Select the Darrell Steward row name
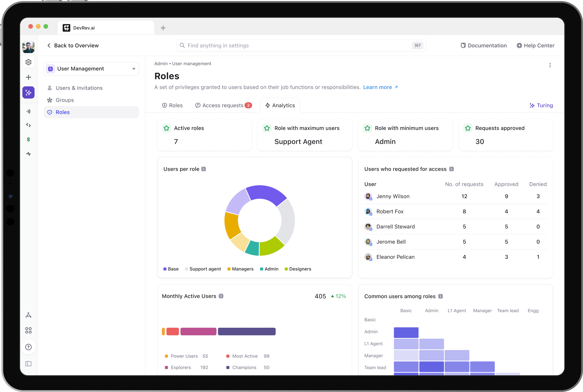 click(396, 227)
